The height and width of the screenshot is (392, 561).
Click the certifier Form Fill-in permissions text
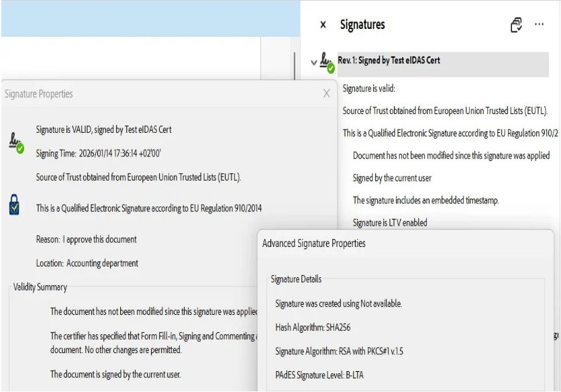click(x=154, y=342)
